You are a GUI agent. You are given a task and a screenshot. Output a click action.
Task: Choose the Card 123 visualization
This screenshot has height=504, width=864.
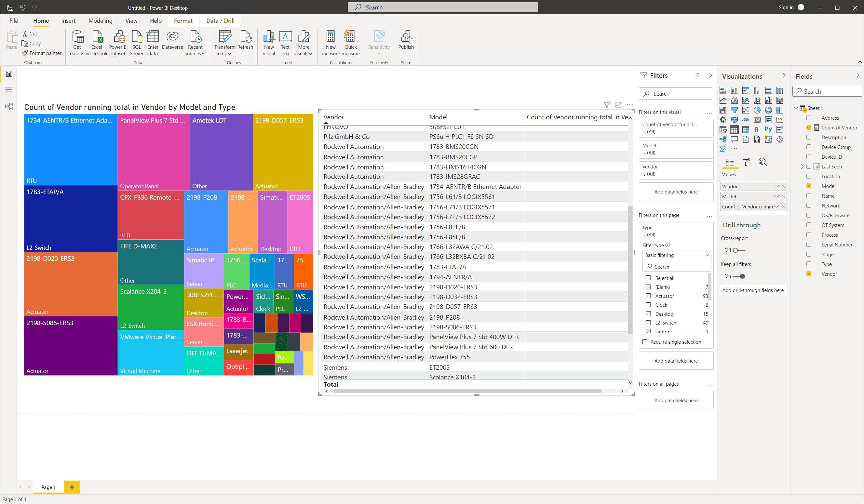757,120
